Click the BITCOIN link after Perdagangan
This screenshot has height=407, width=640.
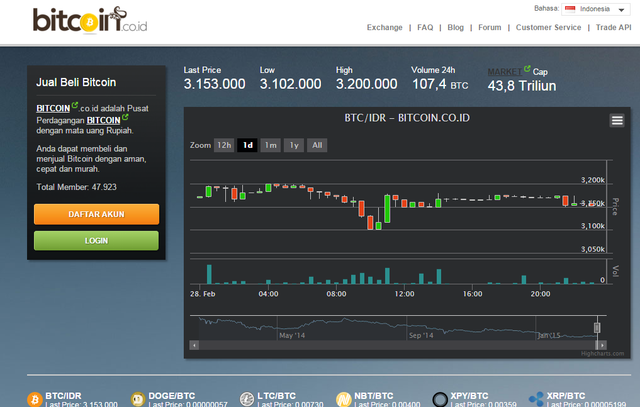tap(103, 120)
